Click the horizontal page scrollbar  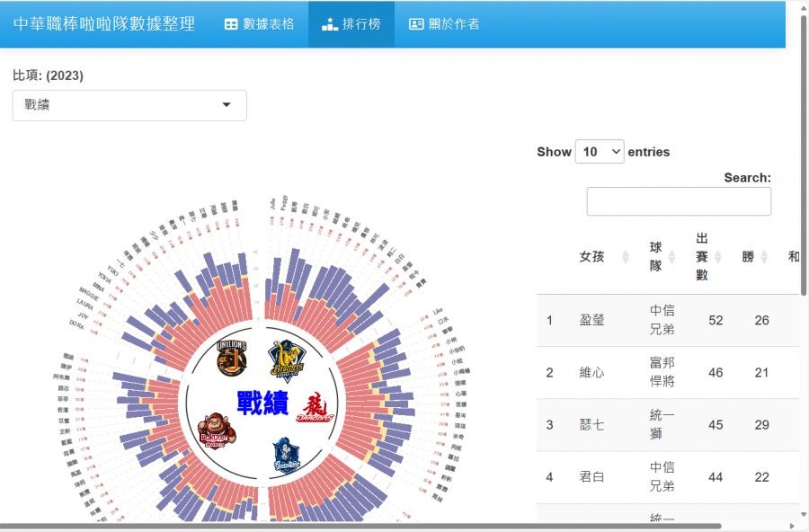pyautogui.click(x=361, y=527)
